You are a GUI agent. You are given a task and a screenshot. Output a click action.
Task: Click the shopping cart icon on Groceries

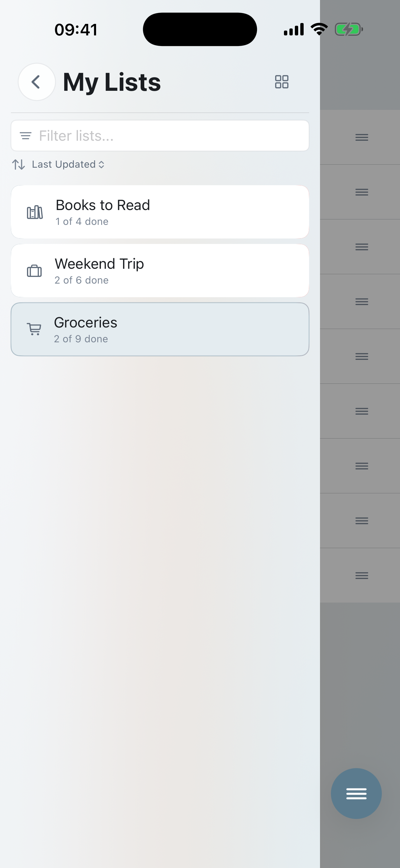(34, 329)
